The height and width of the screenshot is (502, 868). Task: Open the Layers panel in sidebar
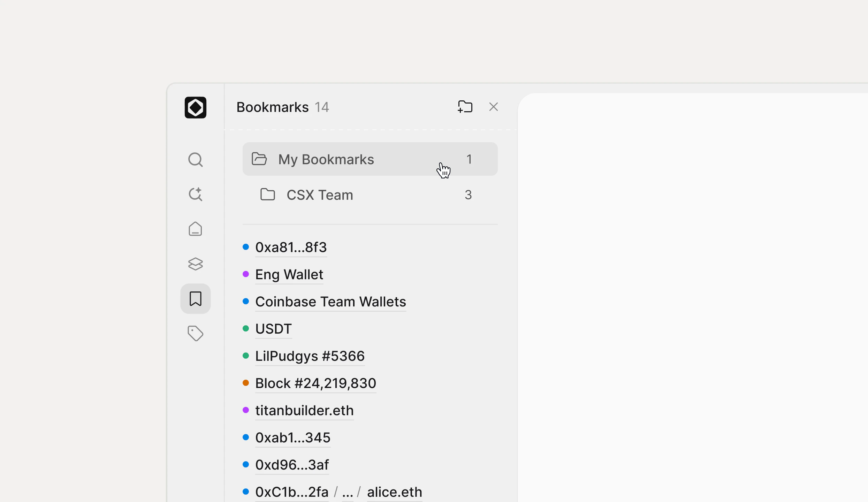click(x=195, y=264)
